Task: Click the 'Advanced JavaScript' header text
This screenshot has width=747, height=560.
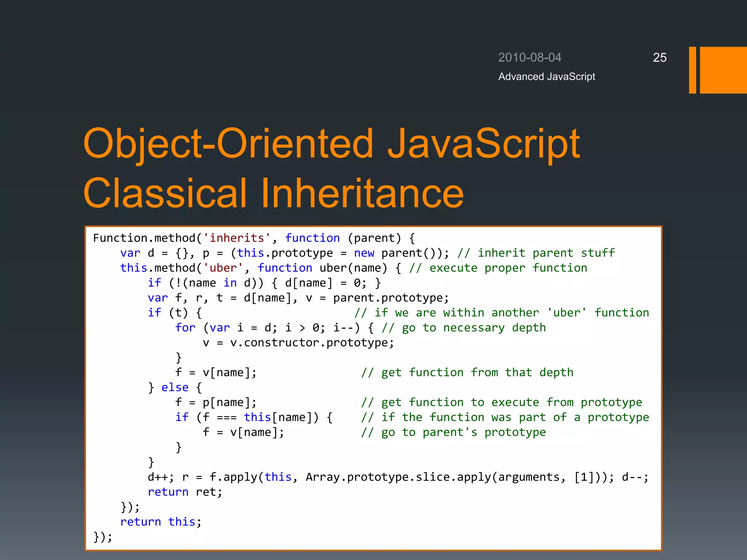Action: click(546, 77)
